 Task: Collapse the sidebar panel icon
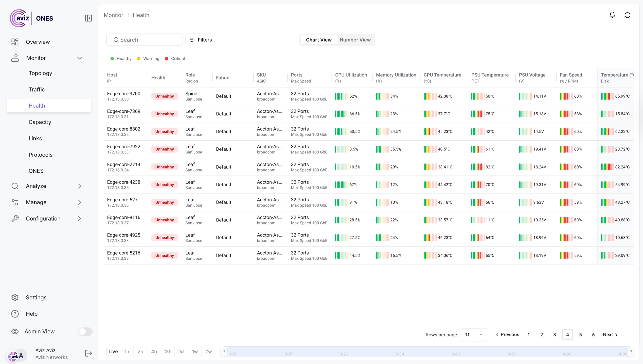tap(88, 18)
